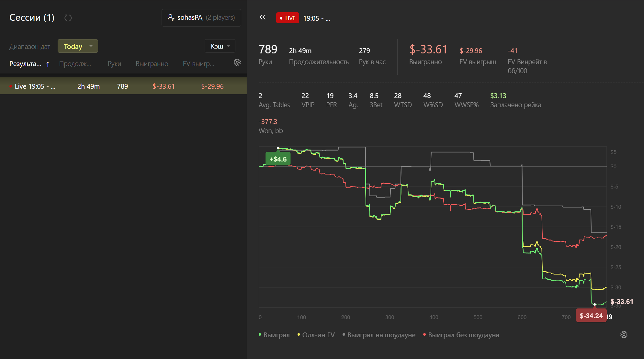Viewport: 644px width, 359px height.
Task: Toggle the Выиграл green line legend
Action: pos(274,335)
